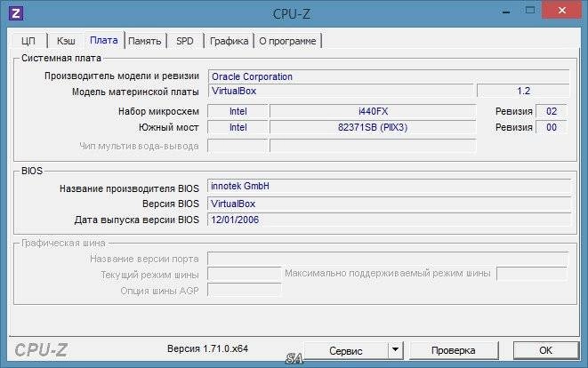Viewport: 588px width, 368px height.
Task: Click the innotek GmbH BIOS vendor field
Action: point(390,187)
